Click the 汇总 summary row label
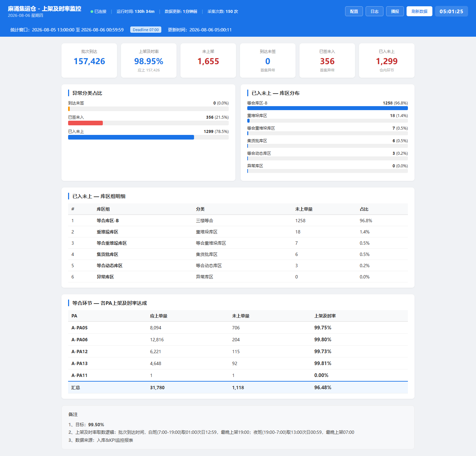The width and height of the screenshot is (476, 456). (x=76, y=388)
